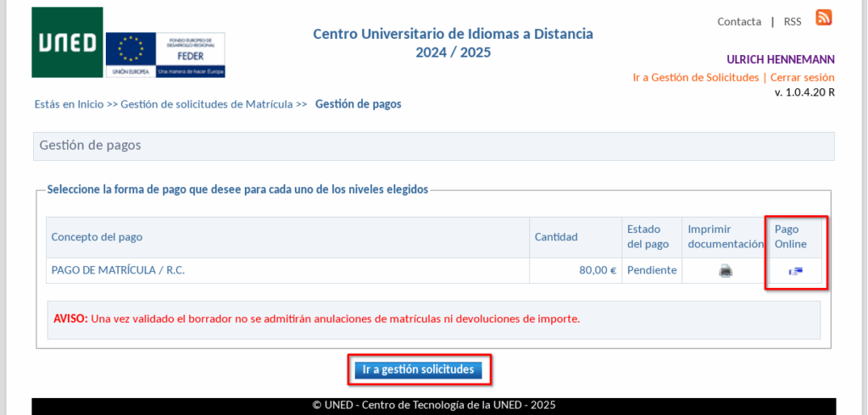Click the printer icon to print documentation

coord(725,271)
